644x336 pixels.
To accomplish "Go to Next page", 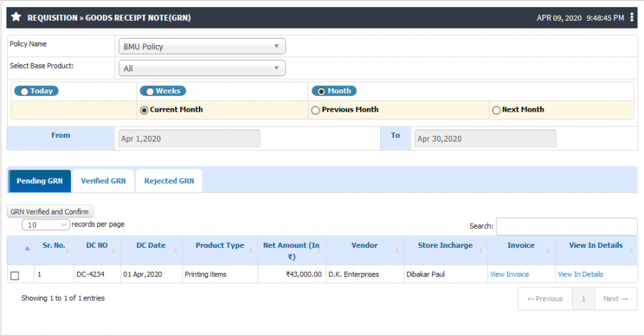I will [615, 299].
